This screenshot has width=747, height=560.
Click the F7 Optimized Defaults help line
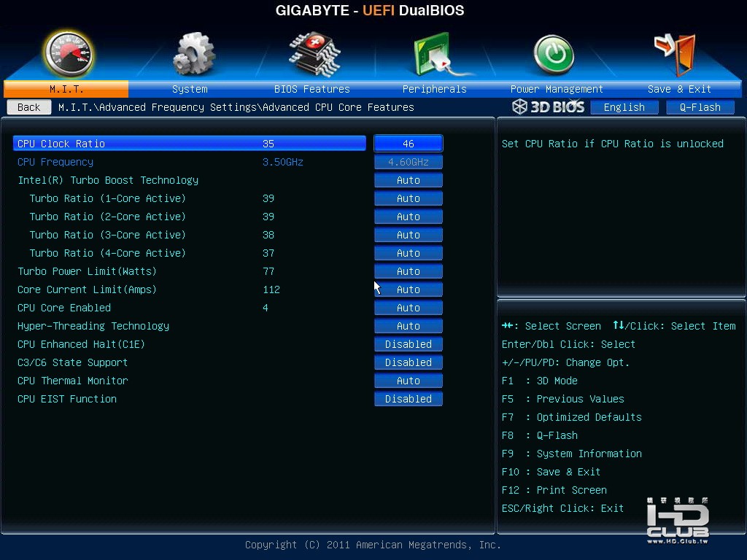pos(572,417)
